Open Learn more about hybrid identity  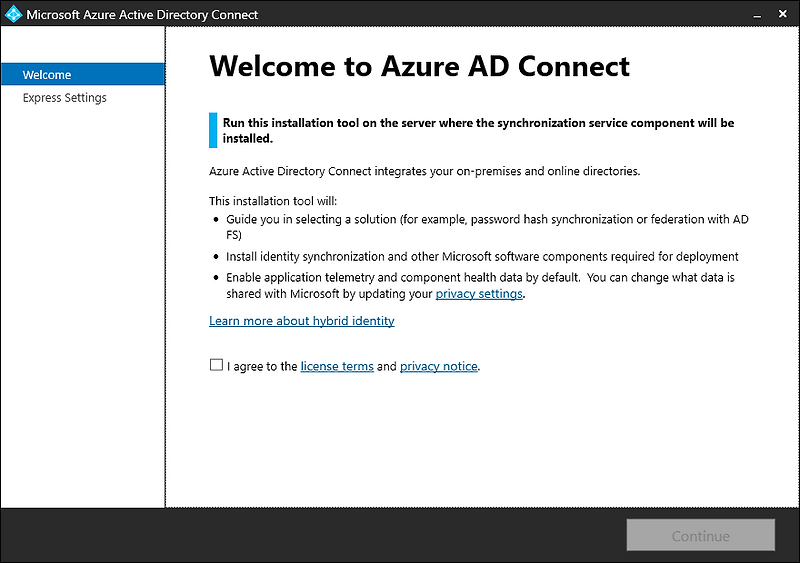click(302, 321)
